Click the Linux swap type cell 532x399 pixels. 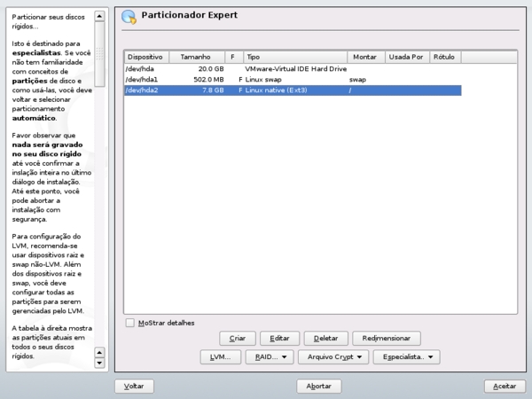263,80
